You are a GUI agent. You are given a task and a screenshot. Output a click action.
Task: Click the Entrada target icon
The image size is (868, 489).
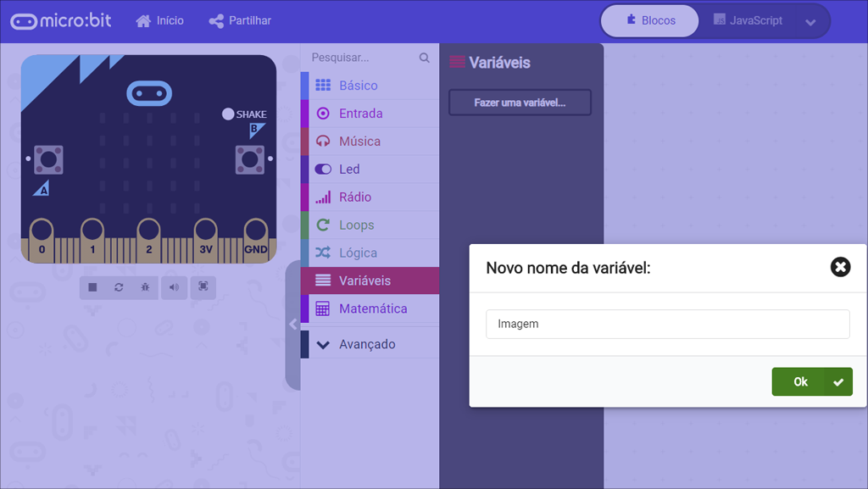[323, 114]
